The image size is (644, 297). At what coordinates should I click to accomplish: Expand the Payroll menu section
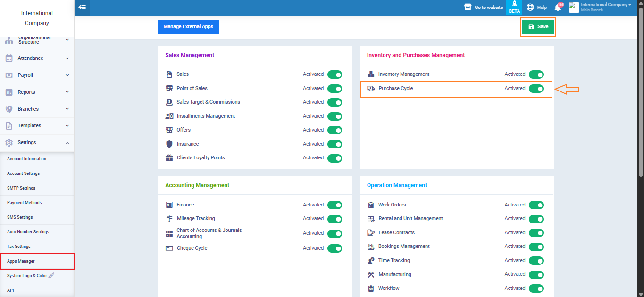click(37, 75)
